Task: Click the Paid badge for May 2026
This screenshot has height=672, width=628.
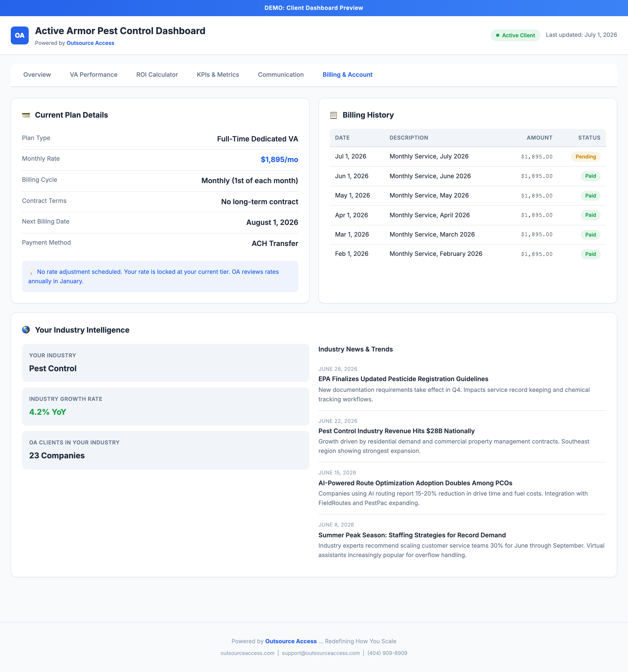Action: tap(591, 196)
